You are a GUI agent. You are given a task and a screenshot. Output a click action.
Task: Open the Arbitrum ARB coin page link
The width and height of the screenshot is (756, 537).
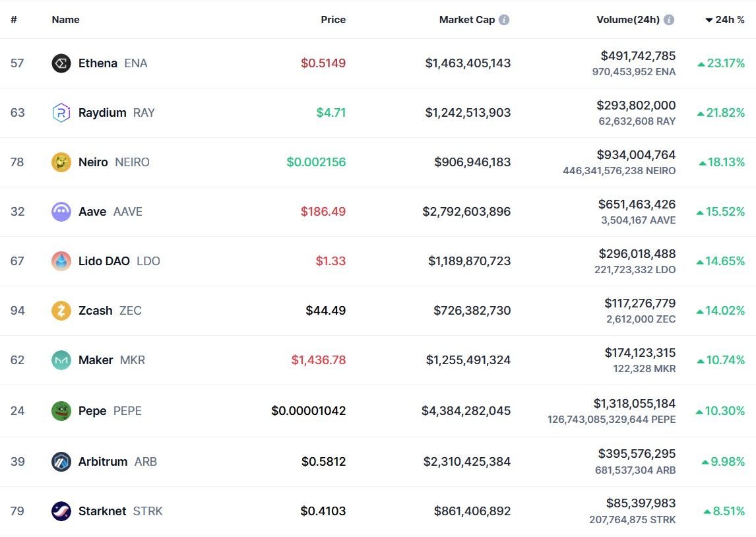(x=117, y=462)
